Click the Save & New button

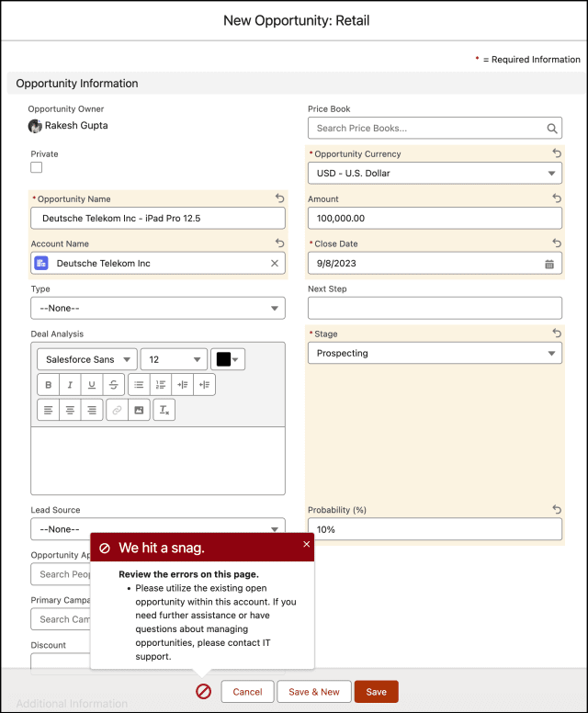313,692
